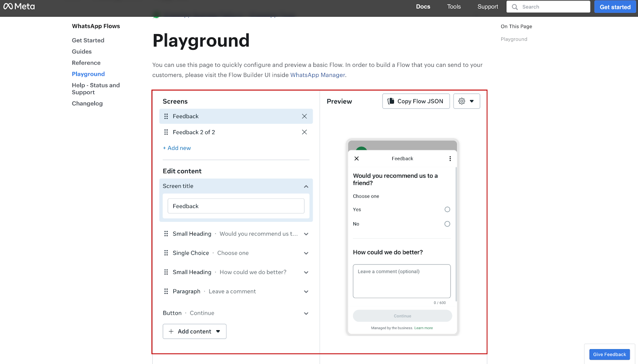Viewport: 638px width, 364px height.
Task: Remove the Feedback 2 of 2 screen
Action: [x=304, y=132]
